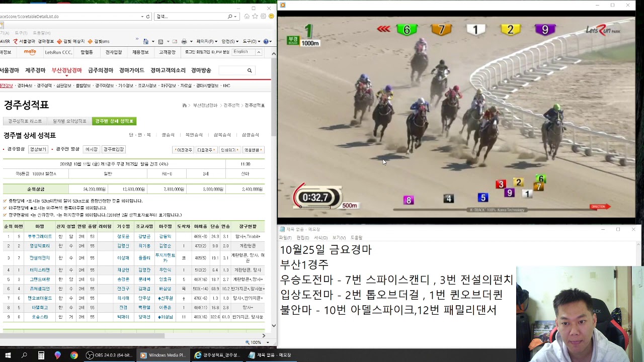This screenshot has height=362, width=644.
Task: Click the 검색... search input in the browser
Action: point(191,17)
